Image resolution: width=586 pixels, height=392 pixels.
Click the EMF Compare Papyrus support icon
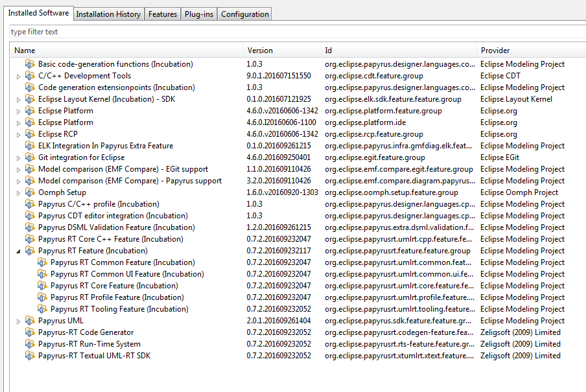pos(30,181)
